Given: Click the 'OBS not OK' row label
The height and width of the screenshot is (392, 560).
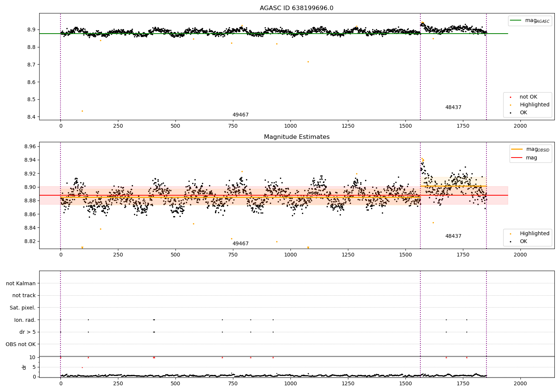Looking at the screenshot, I should point(21,344).
